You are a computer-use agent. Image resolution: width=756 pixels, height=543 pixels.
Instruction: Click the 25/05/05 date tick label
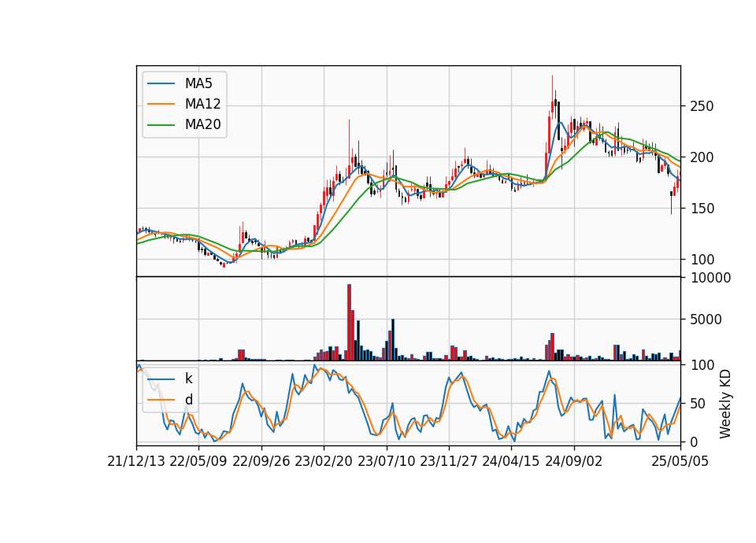click(680, 462)
